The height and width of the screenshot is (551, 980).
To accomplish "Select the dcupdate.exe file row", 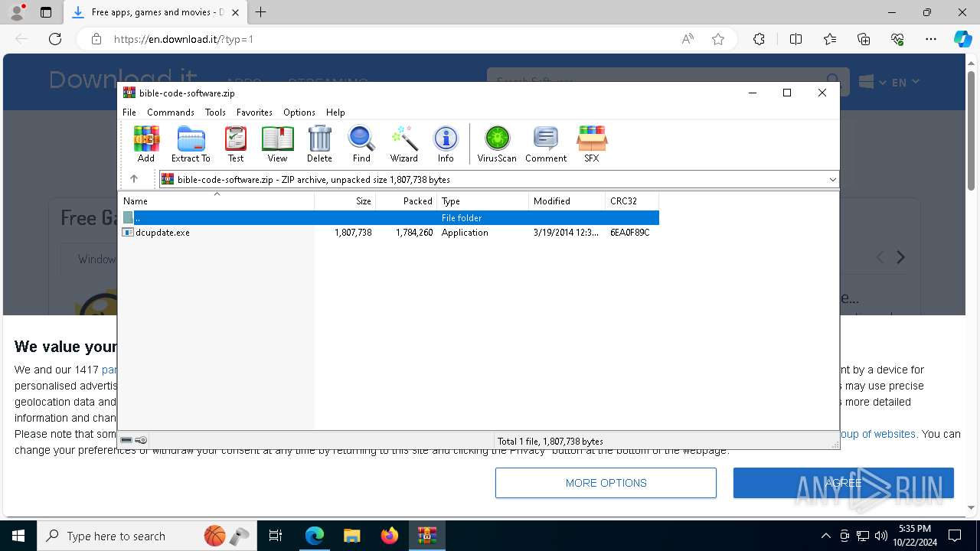I will (390, 233).
